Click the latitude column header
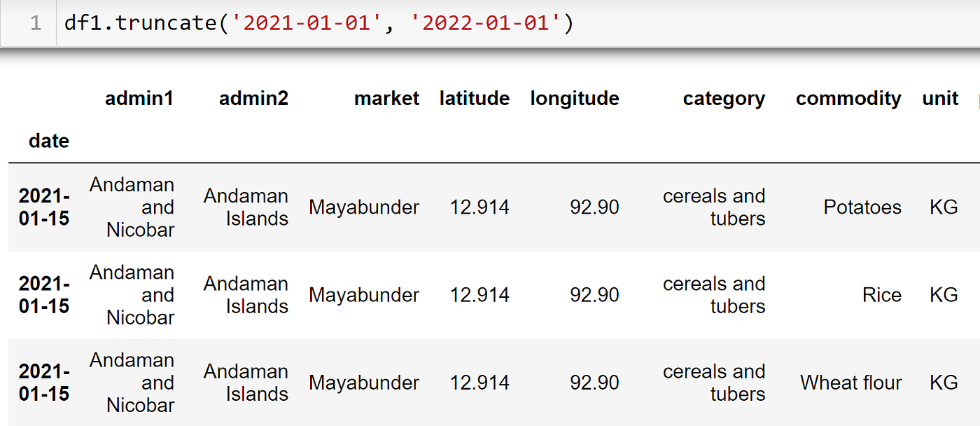Image resolution: width=980 pixels, height=426 pixels. pos(474,99)
